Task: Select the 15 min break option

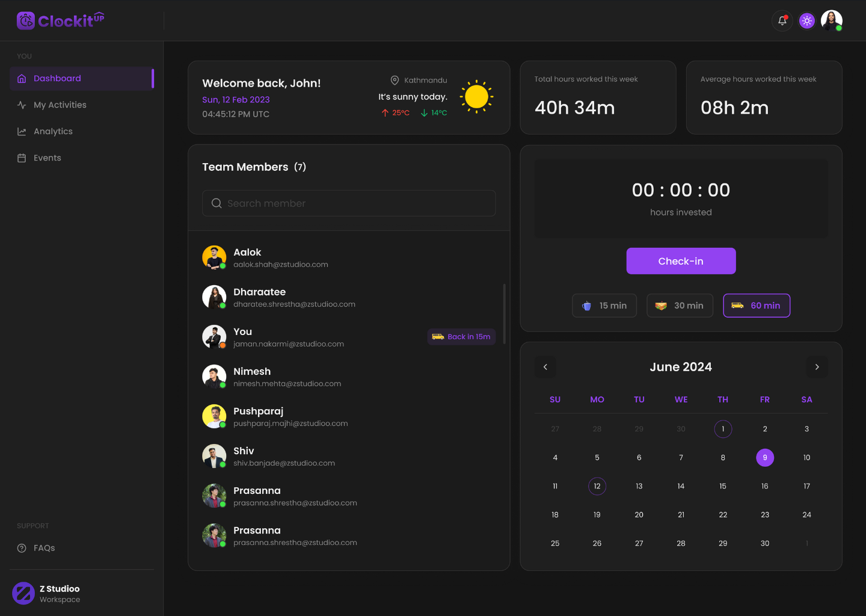Action: (604, 306)
